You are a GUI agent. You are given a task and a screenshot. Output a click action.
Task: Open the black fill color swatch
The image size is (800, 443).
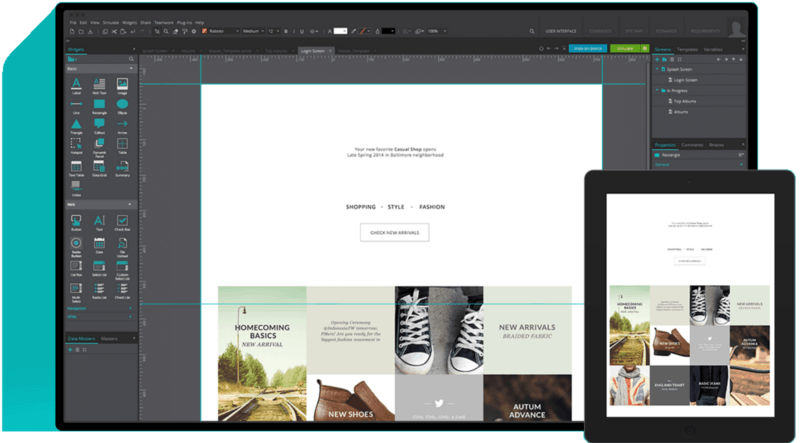point(388,32)
